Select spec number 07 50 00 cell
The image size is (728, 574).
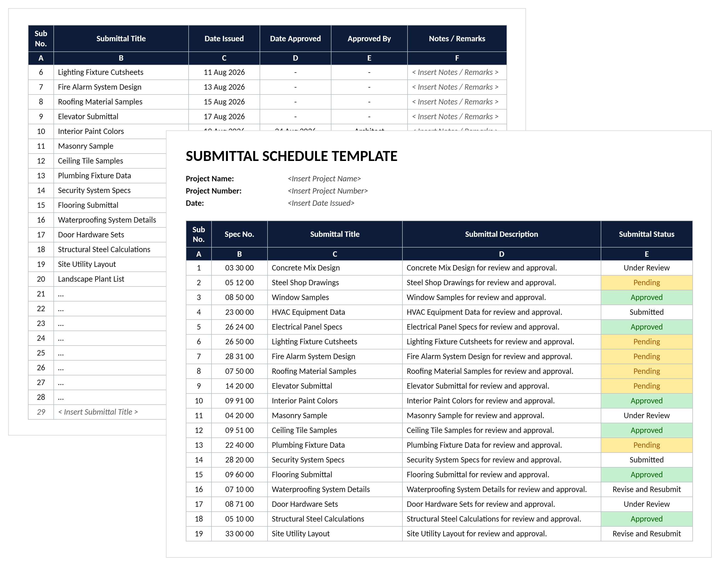[x=239, y=371]
